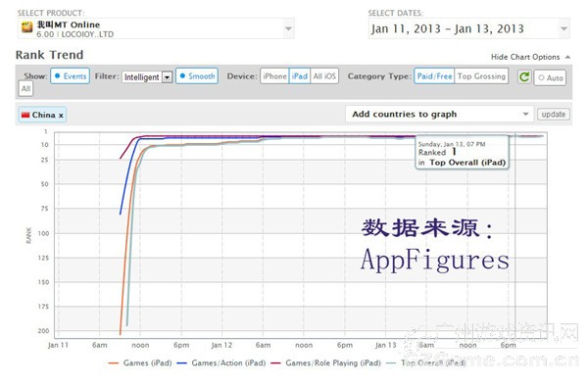This screenshot has height=386, width=588.
Task: Click the China flag icon
Action: click(25, 115)
